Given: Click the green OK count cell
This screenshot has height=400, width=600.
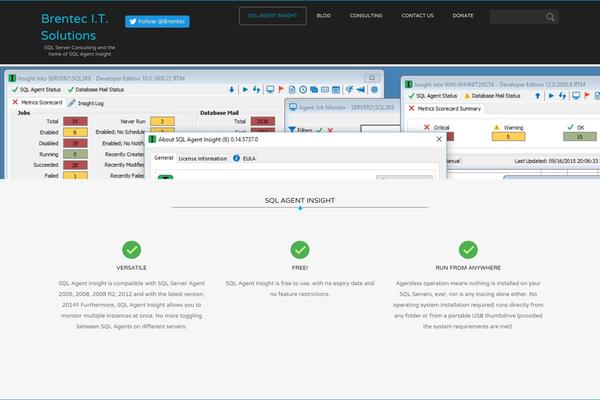Looking at the screenshot, I should [580, 137].
